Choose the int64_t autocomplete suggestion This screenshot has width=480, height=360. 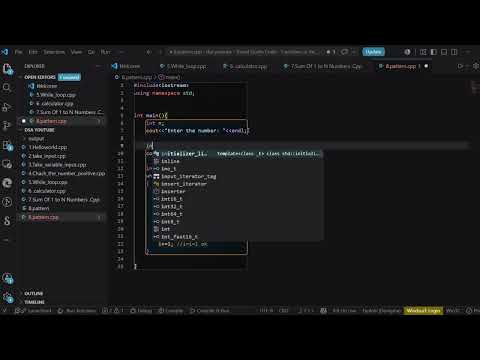tap(237, 214)
